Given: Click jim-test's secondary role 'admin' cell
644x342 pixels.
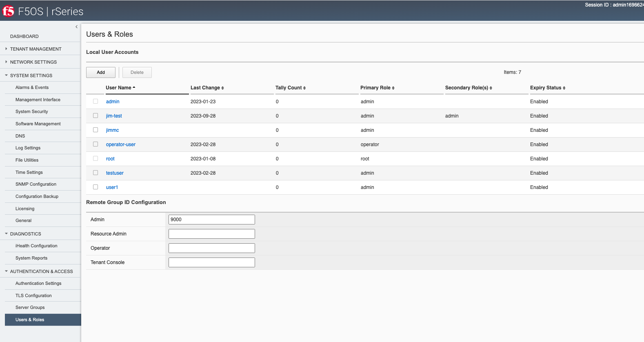Looking at the screenshot, I should (452, 116).
